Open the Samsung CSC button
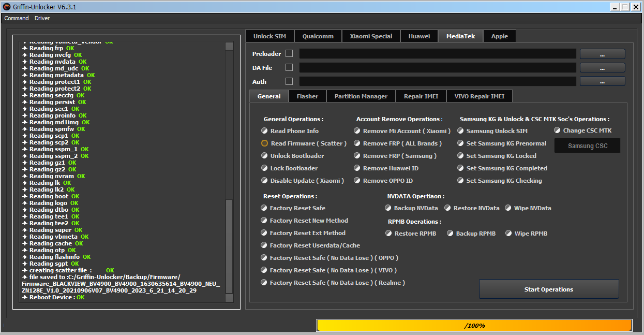644x335 pixels. [587, 146]
